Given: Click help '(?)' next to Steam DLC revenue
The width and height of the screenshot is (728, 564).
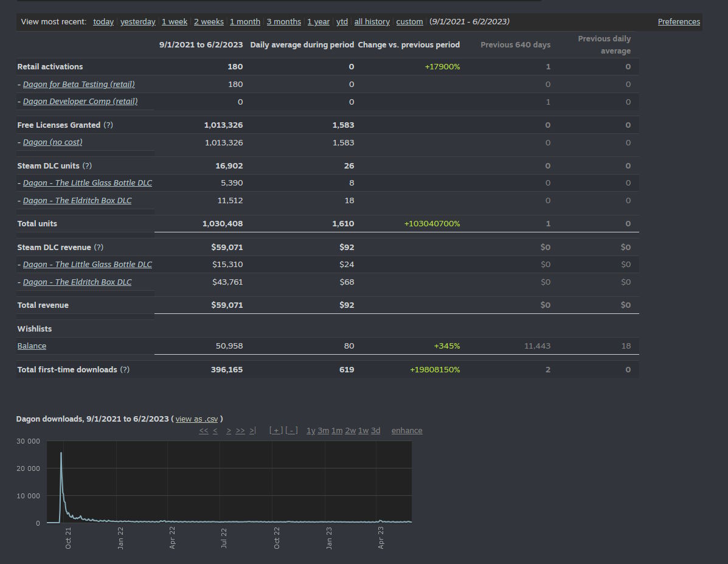Looking at the screenshot, I should pyautogui.click(x=99, y=247).
